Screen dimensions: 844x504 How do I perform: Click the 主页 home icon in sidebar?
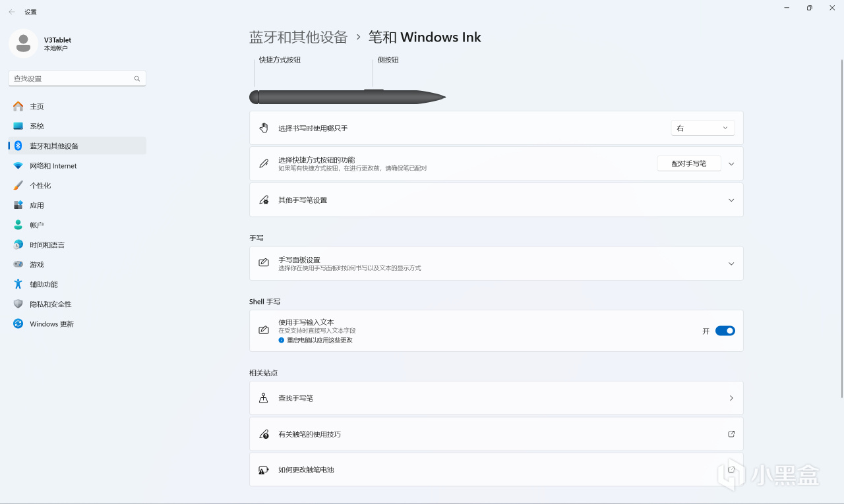pyautogui.click(x=18, y=106)
